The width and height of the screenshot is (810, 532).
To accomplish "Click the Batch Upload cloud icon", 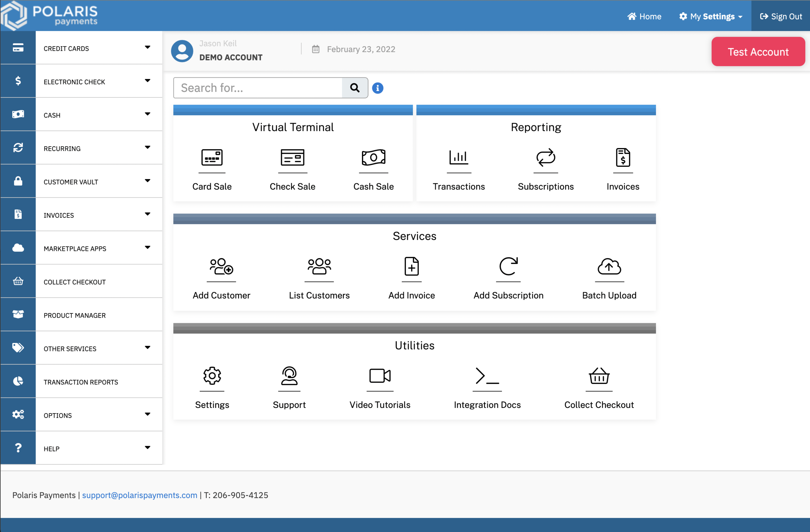I will click(x=609, y=266).
